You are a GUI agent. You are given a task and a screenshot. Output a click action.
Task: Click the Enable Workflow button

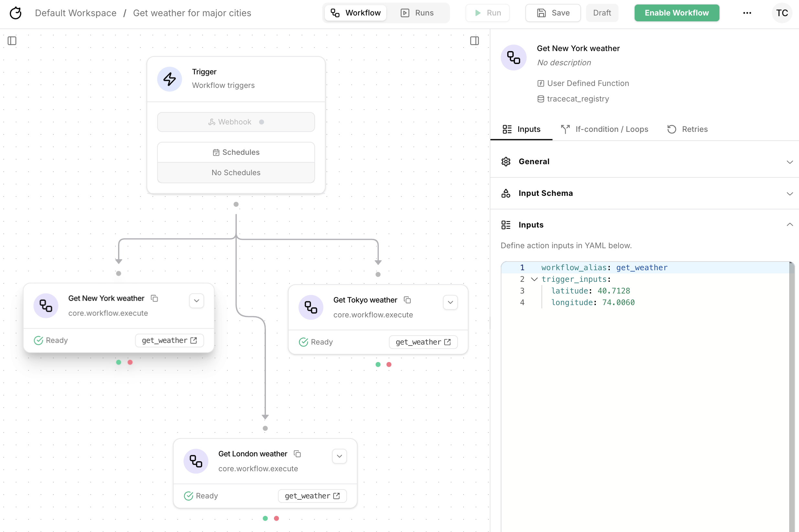tap(676, 13)
